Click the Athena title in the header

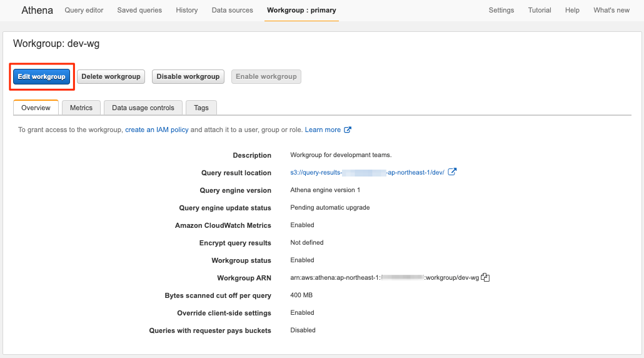point(37,10)
